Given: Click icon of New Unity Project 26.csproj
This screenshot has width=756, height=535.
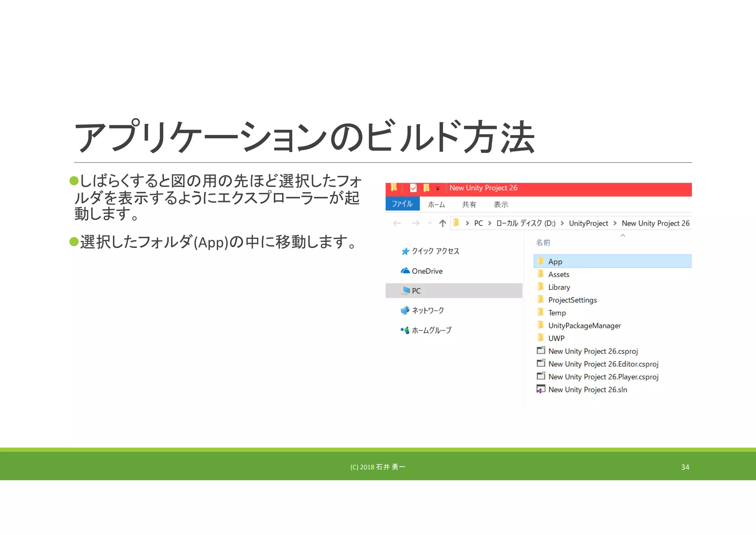Looking at the screenshot, I should tap(541, 350).
